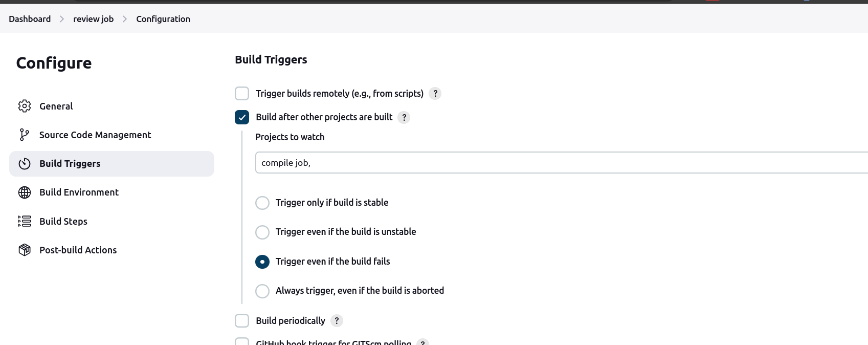Navigate to Dashboard via breadcrumb
The image size is (868, 345).
29,18
